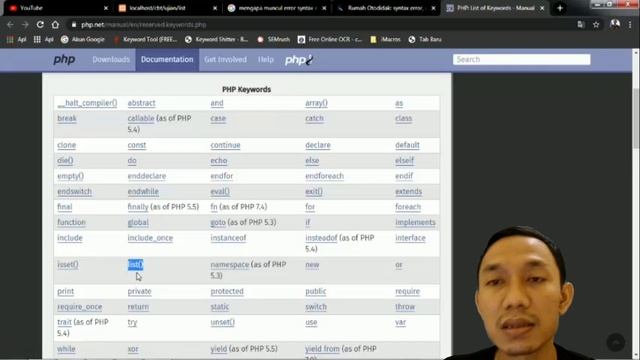Open the Chrome profile avatar
The width and height of the screenshot is (640, 360).
click(x=615, y=24)
